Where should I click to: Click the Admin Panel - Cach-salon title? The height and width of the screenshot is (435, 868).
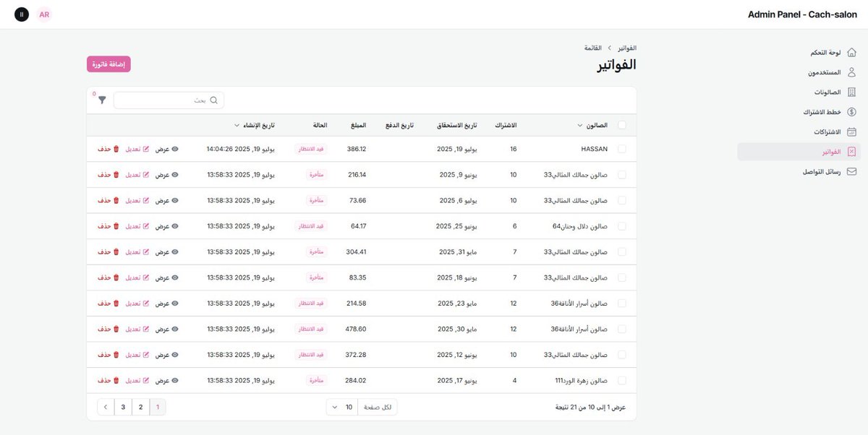[x=802, y=14]
